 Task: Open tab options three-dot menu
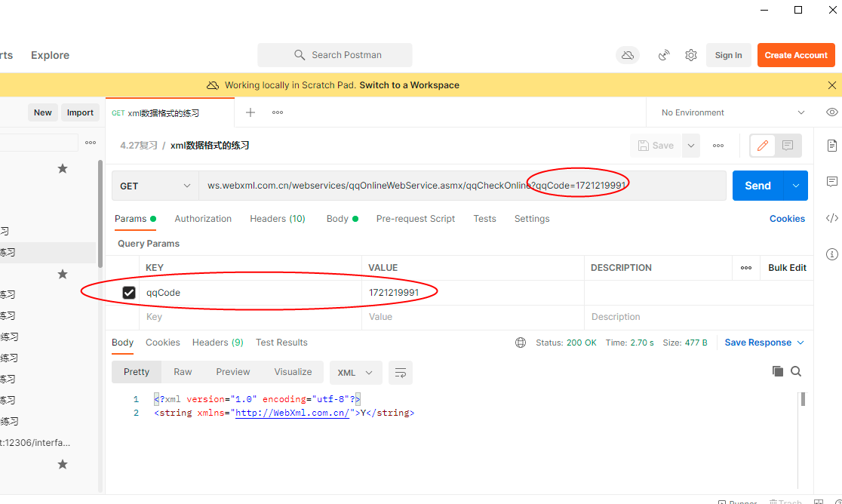pyautogui.click(x=278, y=112)
